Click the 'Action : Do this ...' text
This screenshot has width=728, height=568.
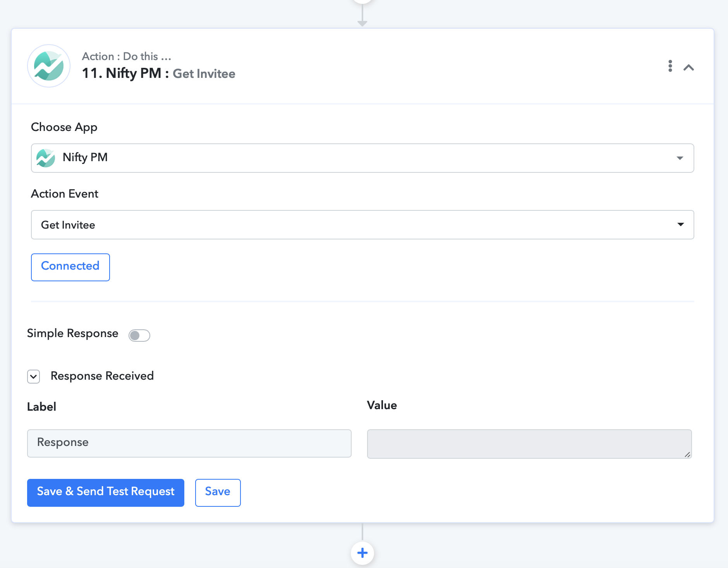[x=127, y=57]
